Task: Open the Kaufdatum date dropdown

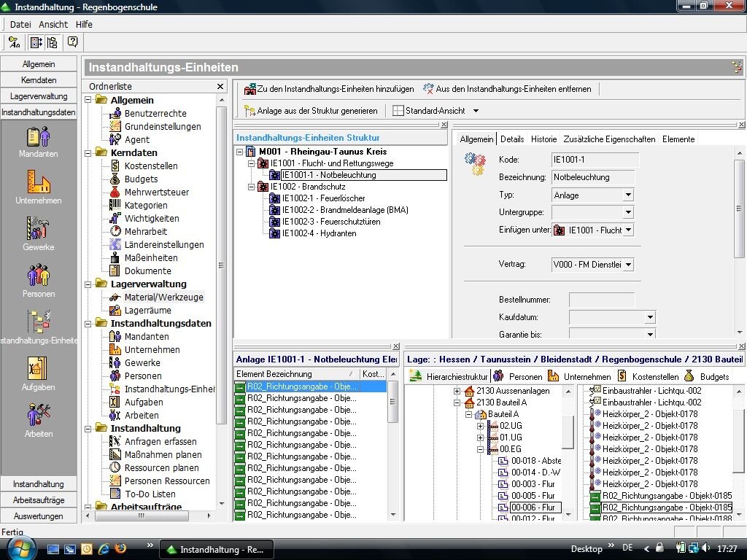Action: click(x=650, y=317)
